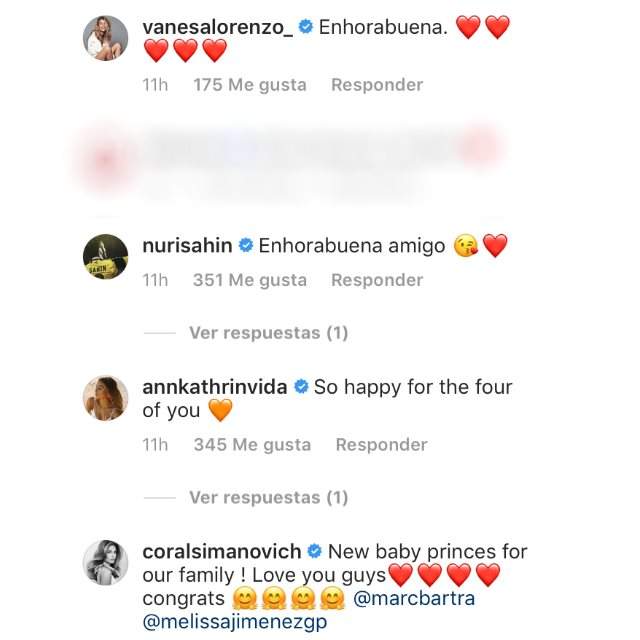
Task: Reply to vanesalorenzo_ comment via Responder
Action: [x=377, y=85]
